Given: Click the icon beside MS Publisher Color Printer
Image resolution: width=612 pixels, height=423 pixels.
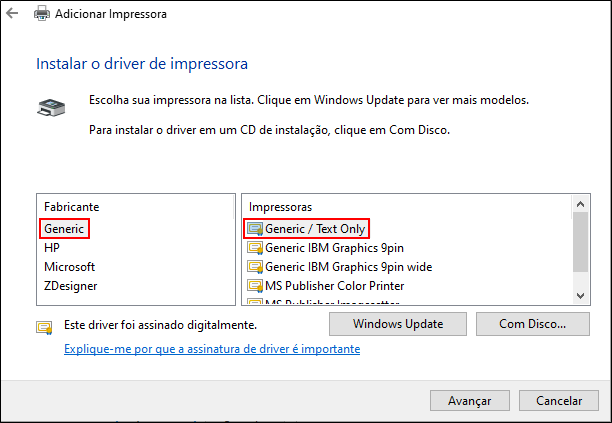Looking at the screenshot, I should 254,286.
